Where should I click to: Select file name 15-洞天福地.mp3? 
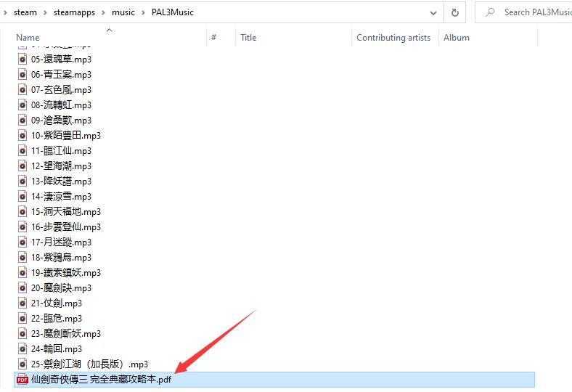click(65, 211)
